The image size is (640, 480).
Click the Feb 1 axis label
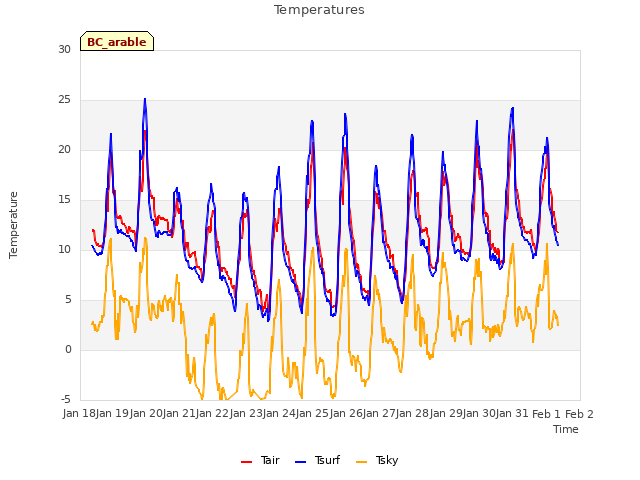pyautogui.click(x=546, y=414)
